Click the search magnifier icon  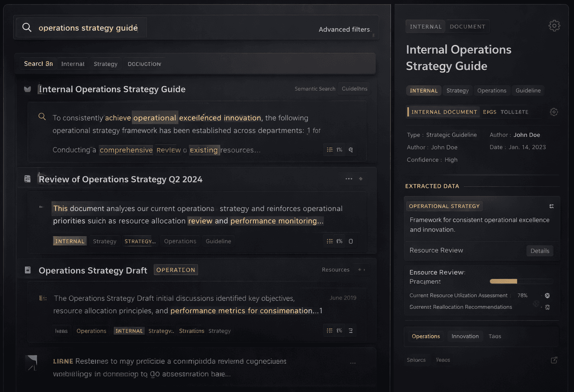[x=27, y=27]
